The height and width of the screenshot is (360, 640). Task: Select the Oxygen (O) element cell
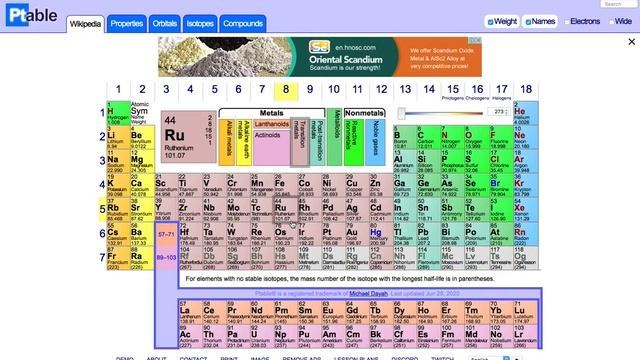coord(477,137)
